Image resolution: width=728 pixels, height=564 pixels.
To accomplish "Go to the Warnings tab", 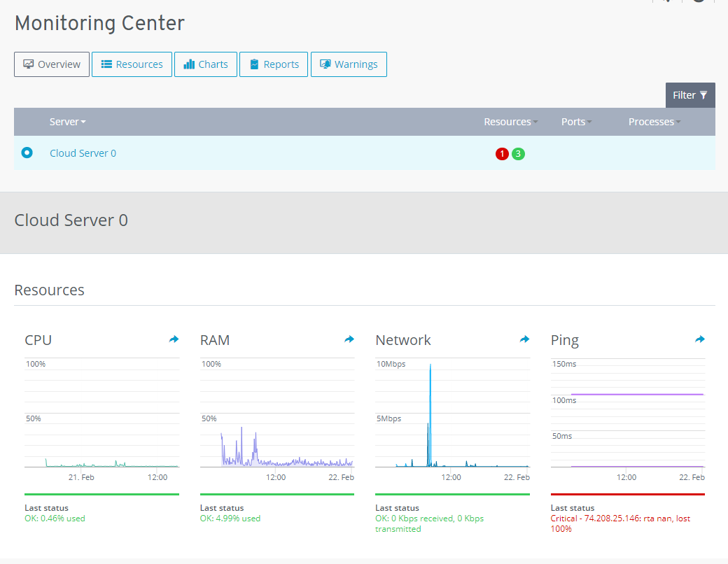I will pos(349,64).
